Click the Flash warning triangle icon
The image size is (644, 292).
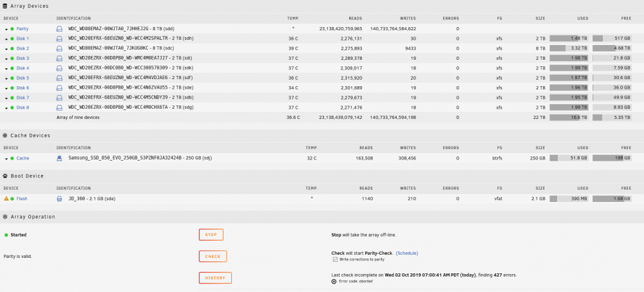pyautogui.click(x=6, y=199)
